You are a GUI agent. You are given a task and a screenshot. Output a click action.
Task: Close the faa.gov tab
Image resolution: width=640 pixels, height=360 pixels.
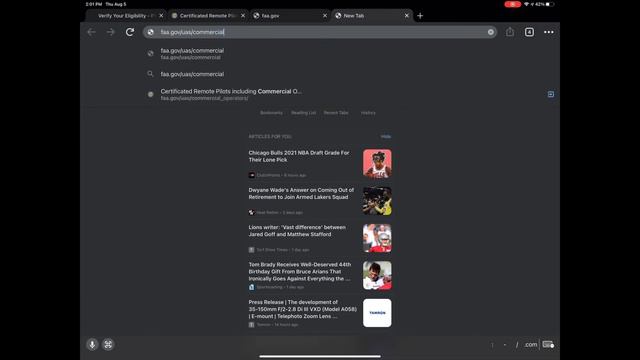coord(325,16)
